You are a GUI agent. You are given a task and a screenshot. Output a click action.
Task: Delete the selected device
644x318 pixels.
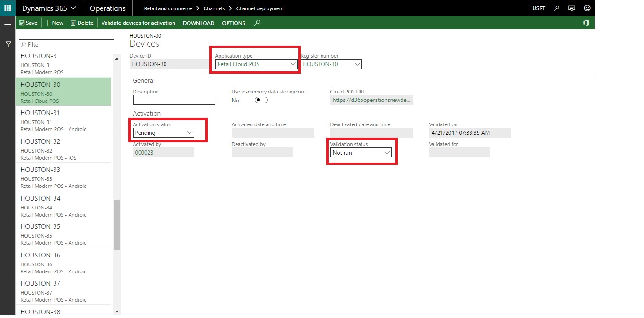click(82, 23)
